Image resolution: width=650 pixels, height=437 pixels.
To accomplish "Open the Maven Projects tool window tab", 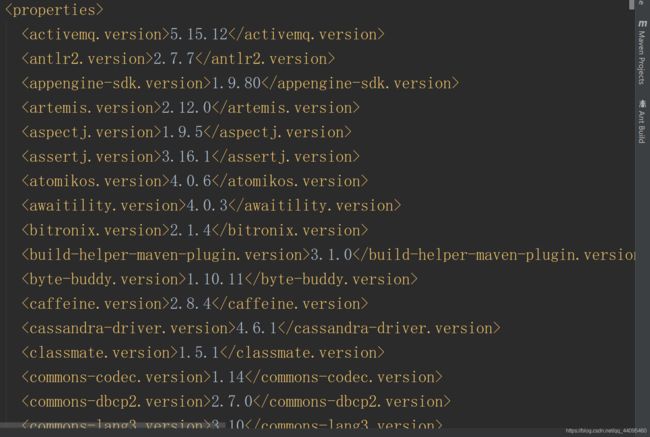I will click(x=642, y=52).
